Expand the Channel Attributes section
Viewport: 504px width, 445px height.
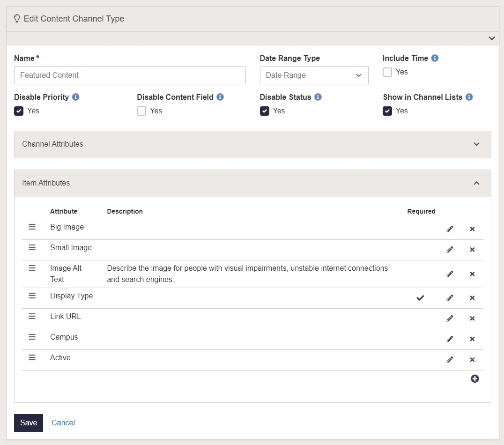(x=252, y=144)
